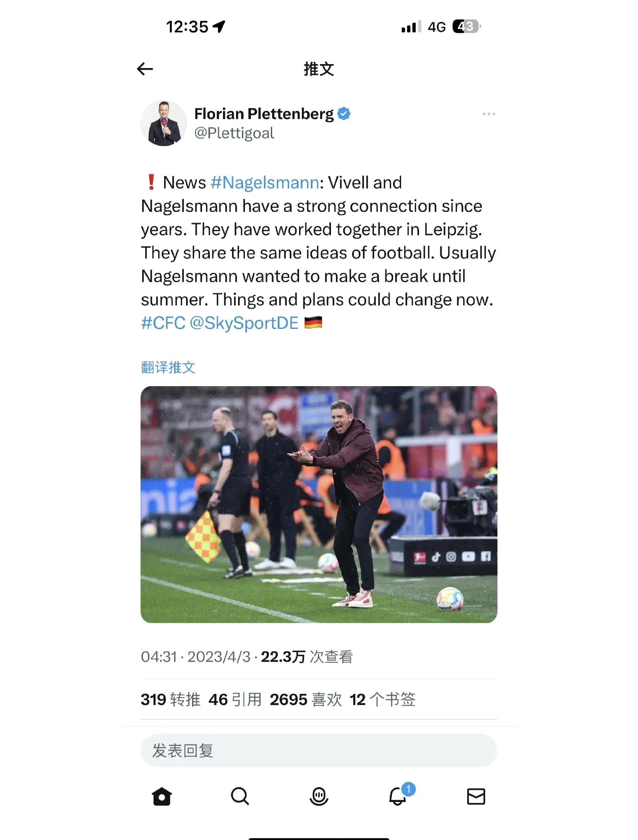Tap 翻译推文 to translate the tweet

168,367
